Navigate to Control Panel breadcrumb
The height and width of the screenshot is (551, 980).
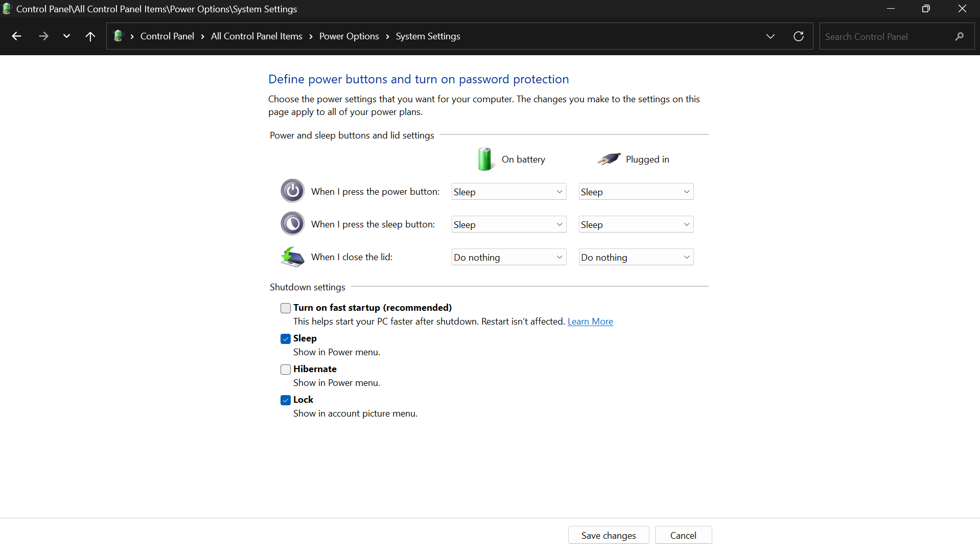pyautogui.click(x=167, y=36)
